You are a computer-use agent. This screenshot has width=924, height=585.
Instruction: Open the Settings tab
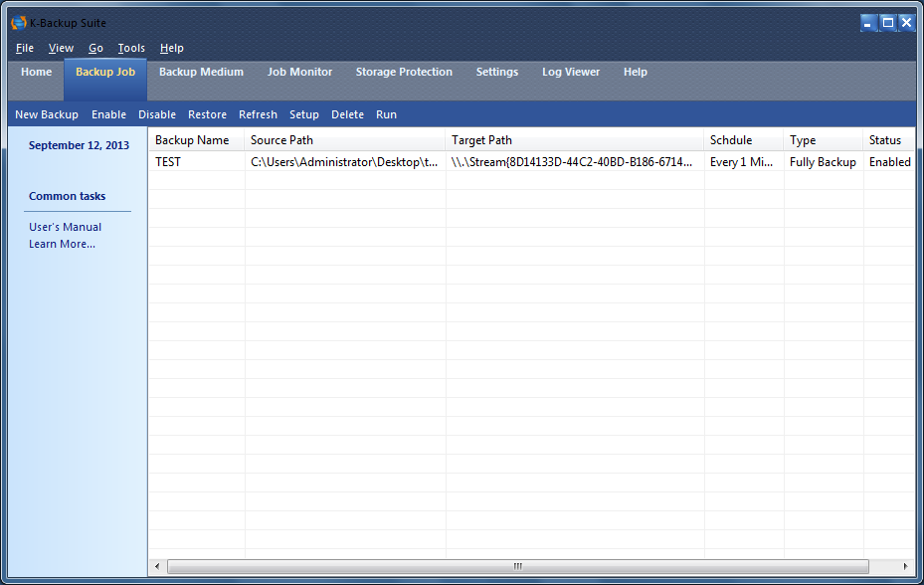tap(496, 72)
